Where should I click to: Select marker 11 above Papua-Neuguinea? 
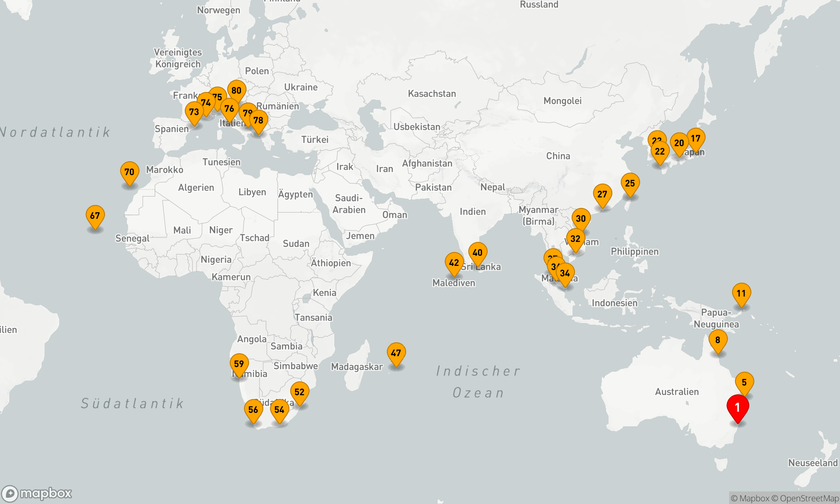pos(741,293)
